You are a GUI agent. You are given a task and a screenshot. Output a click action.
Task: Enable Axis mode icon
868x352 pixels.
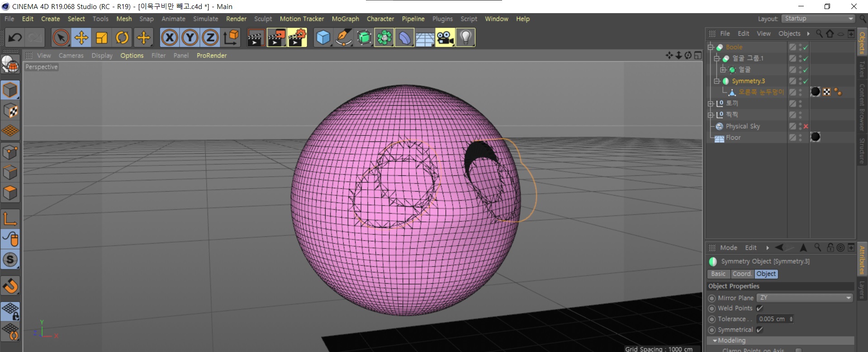click(x=10, y=219)
